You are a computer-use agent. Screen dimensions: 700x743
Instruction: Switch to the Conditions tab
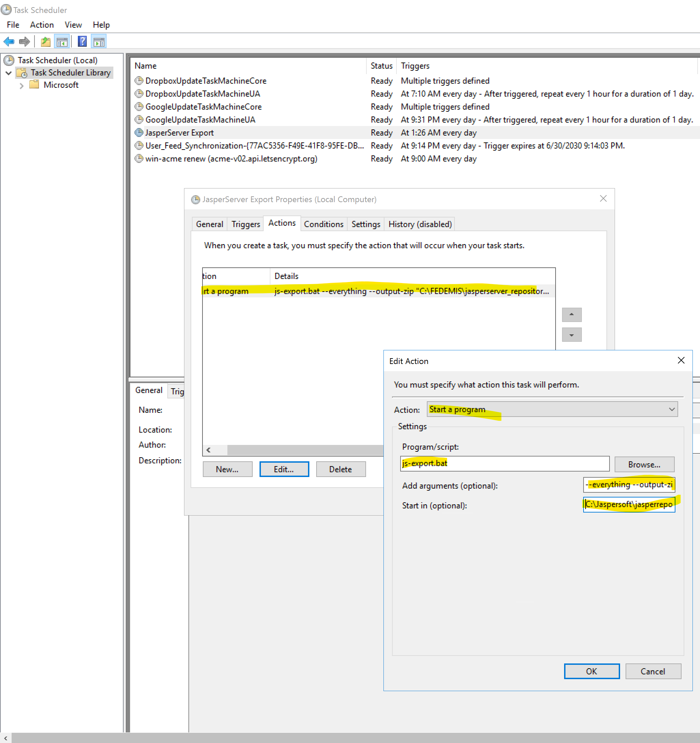(323, 224)
